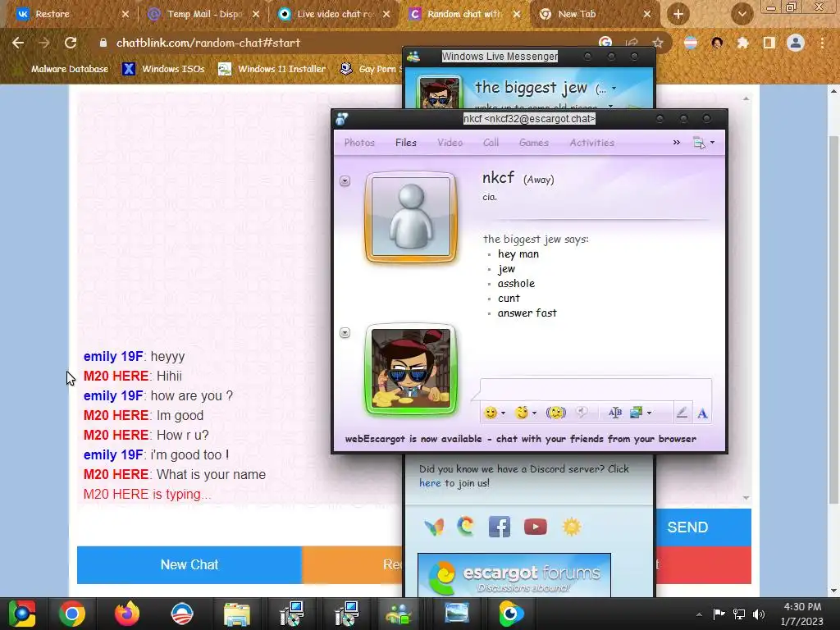Click the escargot forums banner
The width and height of the screenshot is (840, 630).
514,575
